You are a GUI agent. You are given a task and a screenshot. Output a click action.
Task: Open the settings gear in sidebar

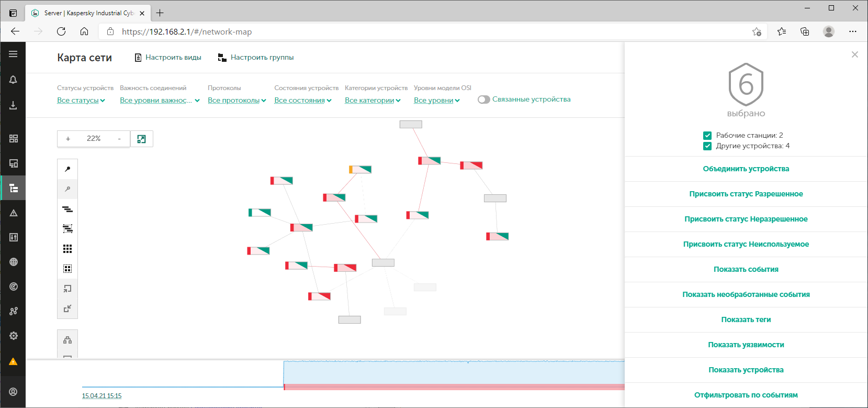click(13, 336)
